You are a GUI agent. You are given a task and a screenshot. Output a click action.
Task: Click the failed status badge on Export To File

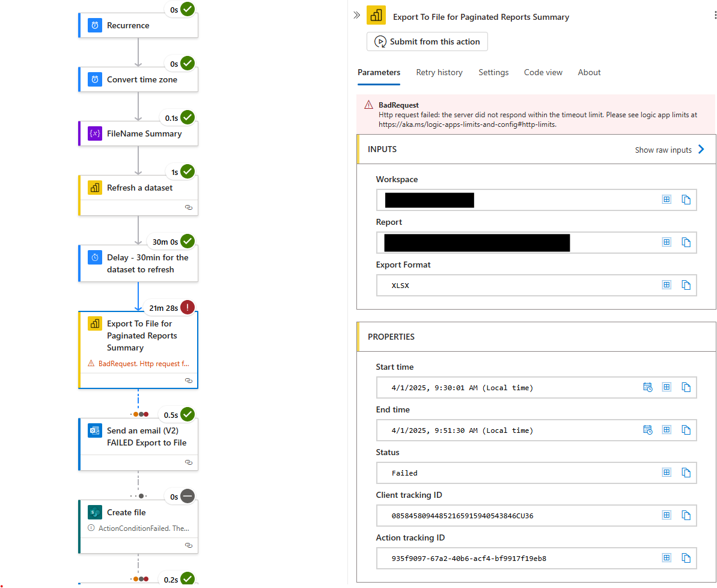tap(188, 307)
